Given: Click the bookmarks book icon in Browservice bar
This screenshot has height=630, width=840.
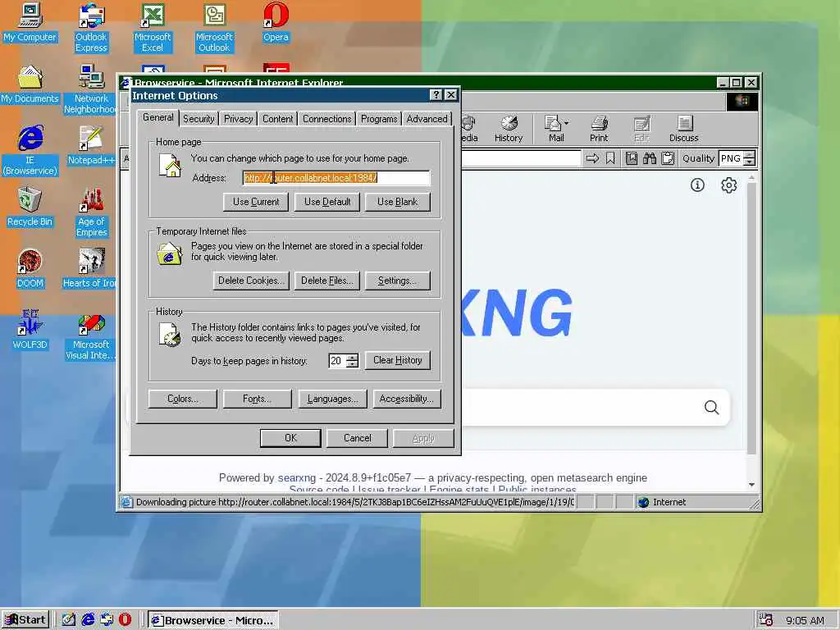Looking at the screenshot, I should [632, 158].
